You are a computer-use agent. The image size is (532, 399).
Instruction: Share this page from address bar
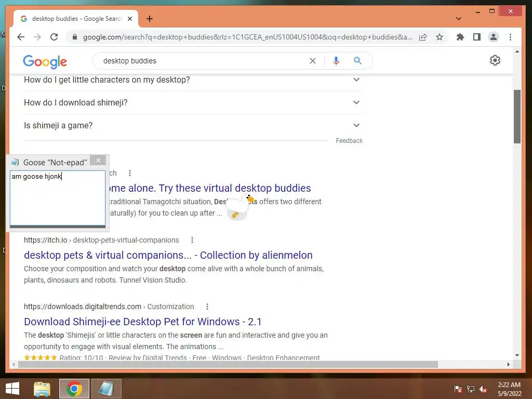click(423, 37)
